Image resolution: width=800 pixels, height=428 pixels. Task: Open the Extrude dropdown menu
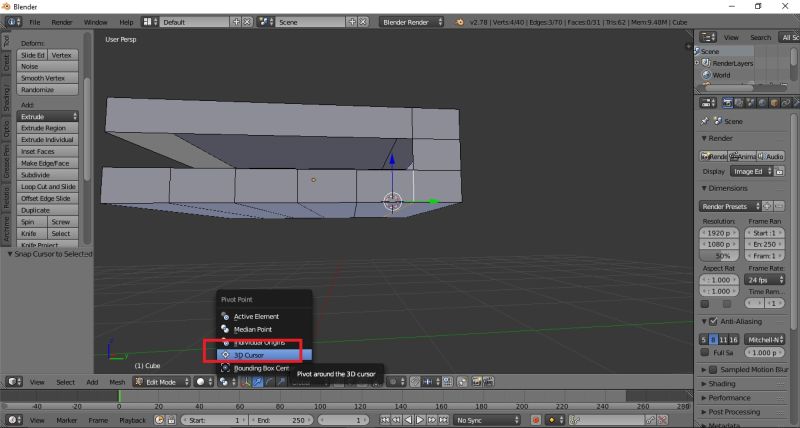click(x=47, y=116)
